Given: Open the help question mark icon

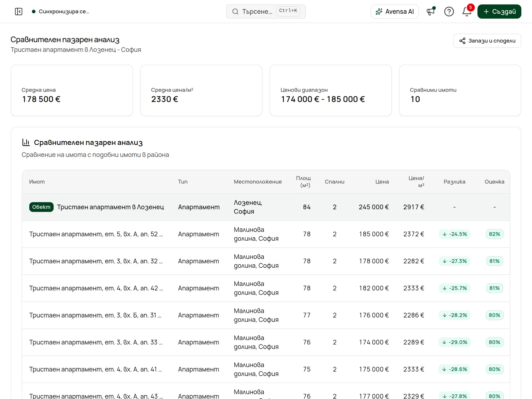Looking at the screenshot, I should pyautogui.click(x=449, y=12).
